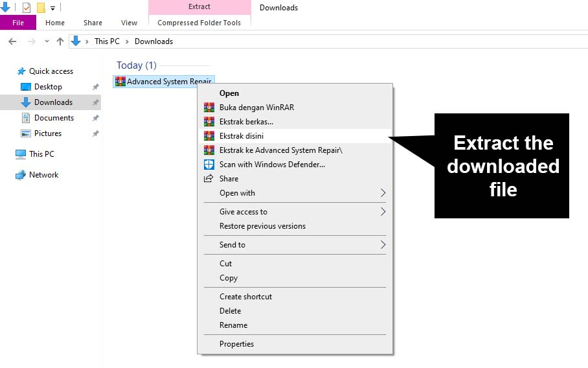Click the Documents label in sidebar
588x368 pixels.
click(x=54, y=118)
